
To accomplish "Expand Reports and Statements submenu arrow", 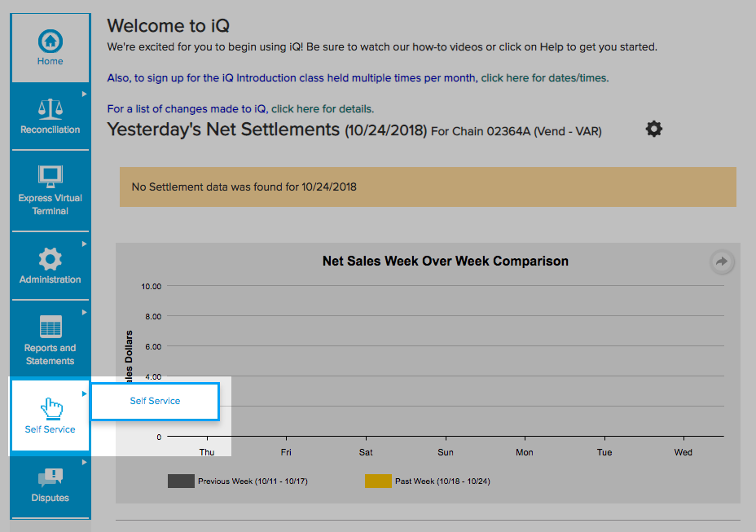I will 85,313.
